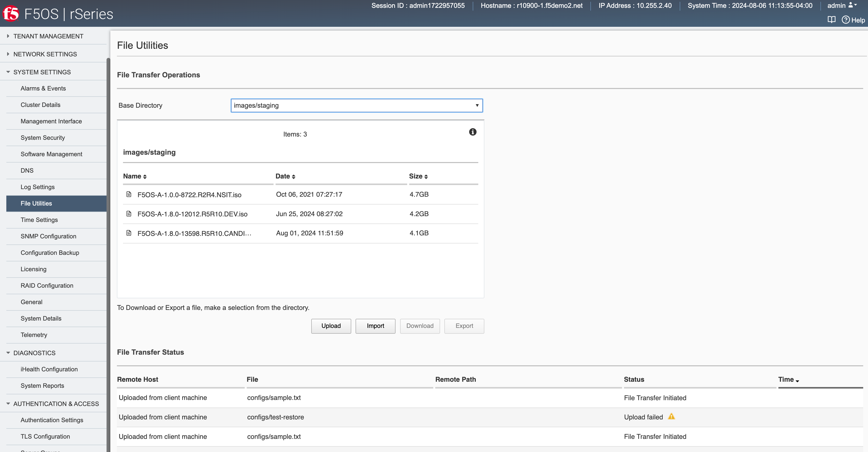Click the directory info icon
Screen dimensions: 868x452
(x=473, y=132)
